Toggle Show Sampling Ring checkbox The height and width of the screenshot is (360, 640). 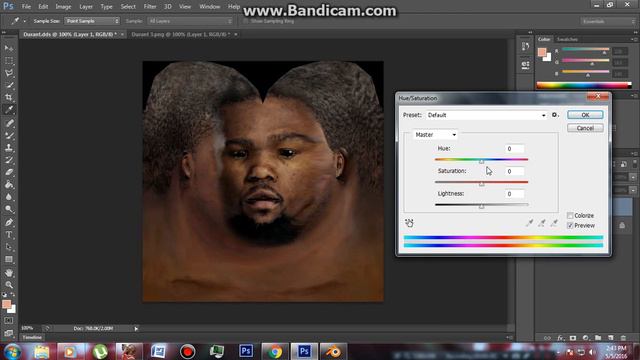245,21
